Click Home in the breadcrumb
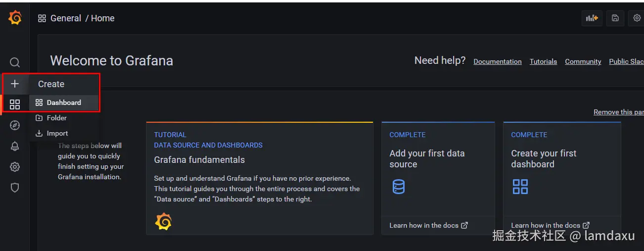The image size is (644, 251). (x=103, y=18)
